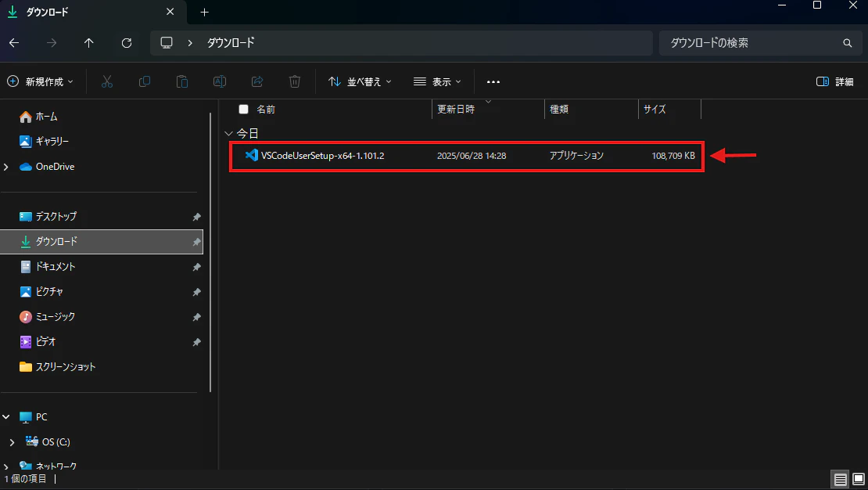Click the pin icon beside selected ダウンロード

click(196, 242)
